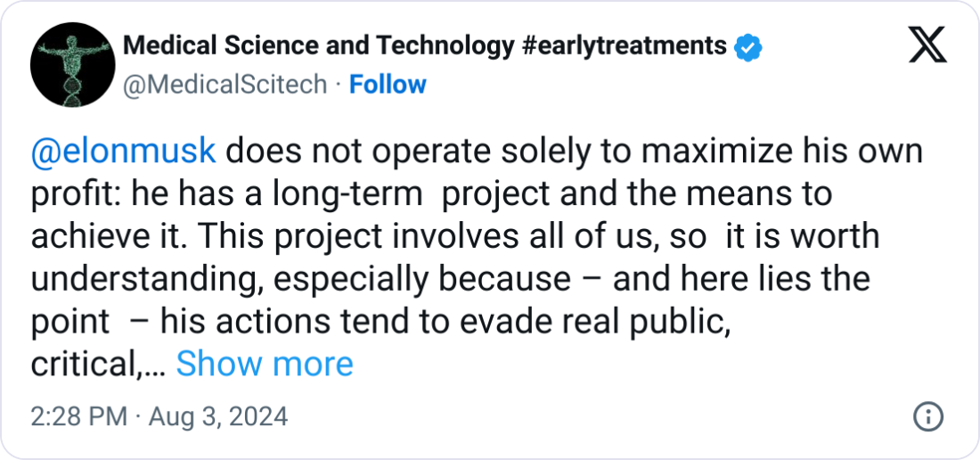Click the blue verified badge

click(747, 47)
